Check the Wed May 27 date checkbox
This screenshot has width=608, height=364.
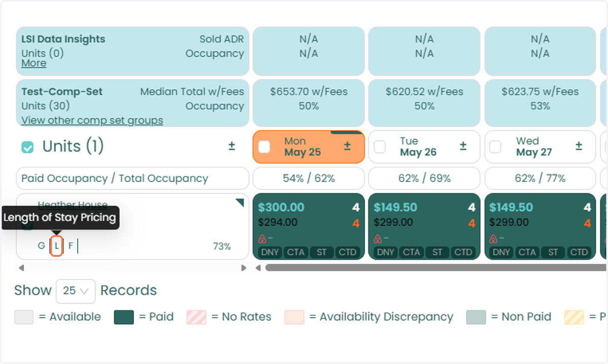(495, 147)
